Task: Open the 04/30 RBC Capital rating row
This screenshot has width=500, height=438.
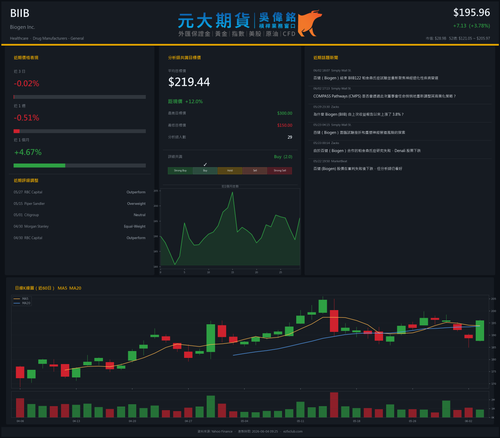Action: 80,238
